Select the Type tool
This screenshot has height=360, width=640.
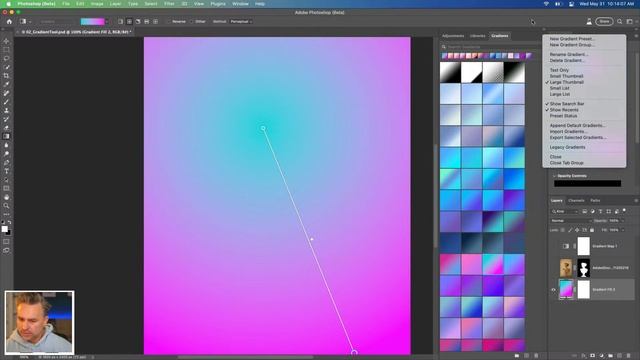[6, 171]
